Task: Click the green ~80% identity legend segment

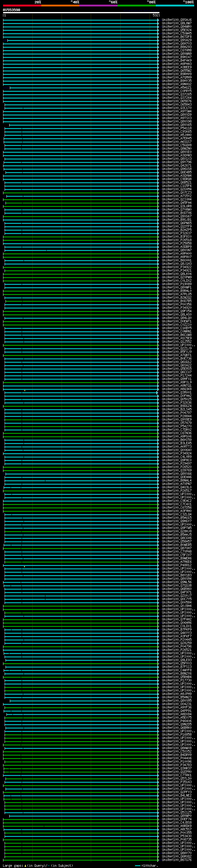Action: (x=137, y=6)
